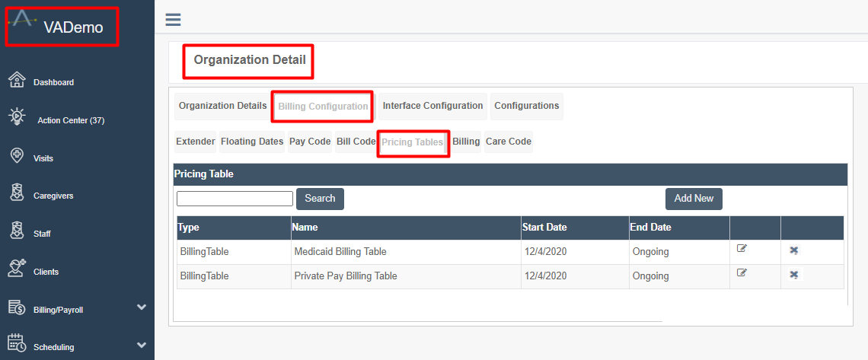Open the Care Code sub-tab

[x=509, y=142]
